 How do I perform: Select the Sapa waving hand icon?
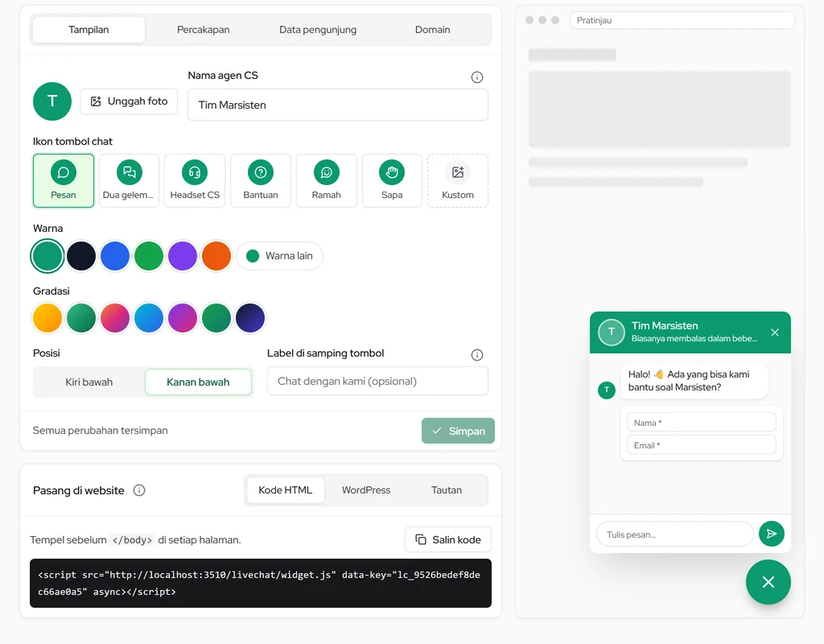392,180
